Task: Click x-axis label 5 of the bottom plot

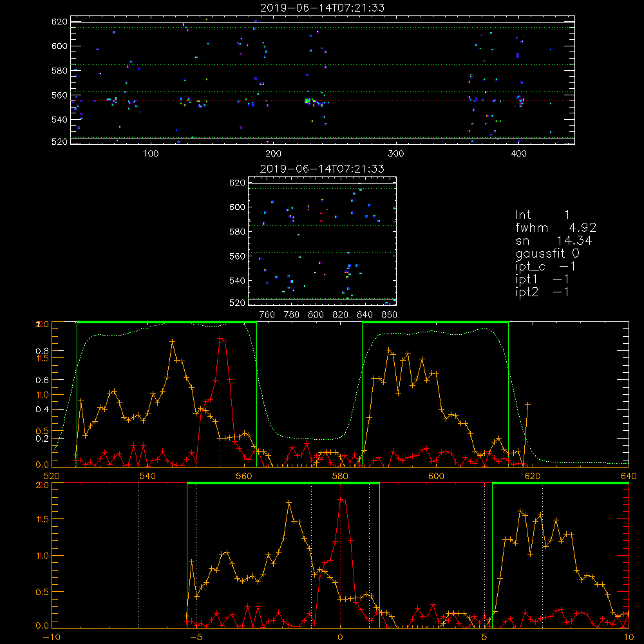Action: 484,638
